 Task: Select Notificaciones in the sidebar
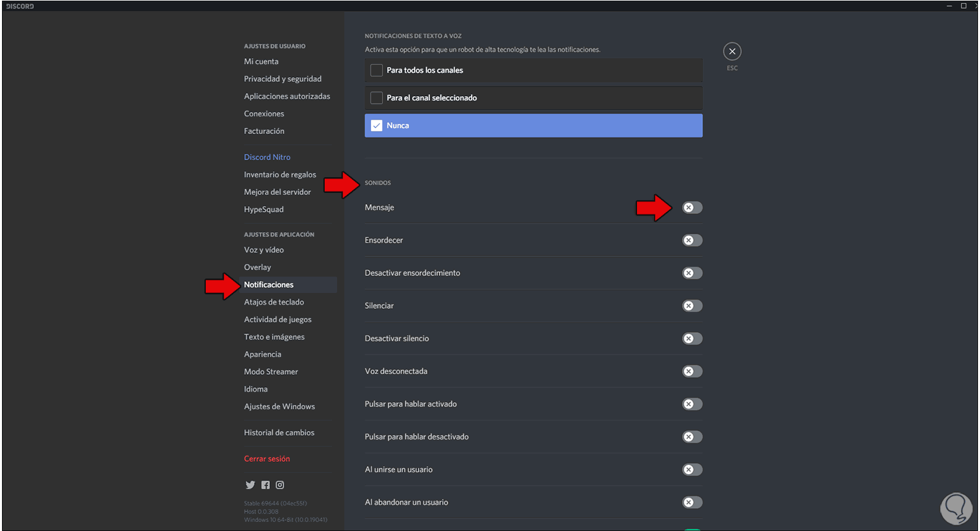269,284
